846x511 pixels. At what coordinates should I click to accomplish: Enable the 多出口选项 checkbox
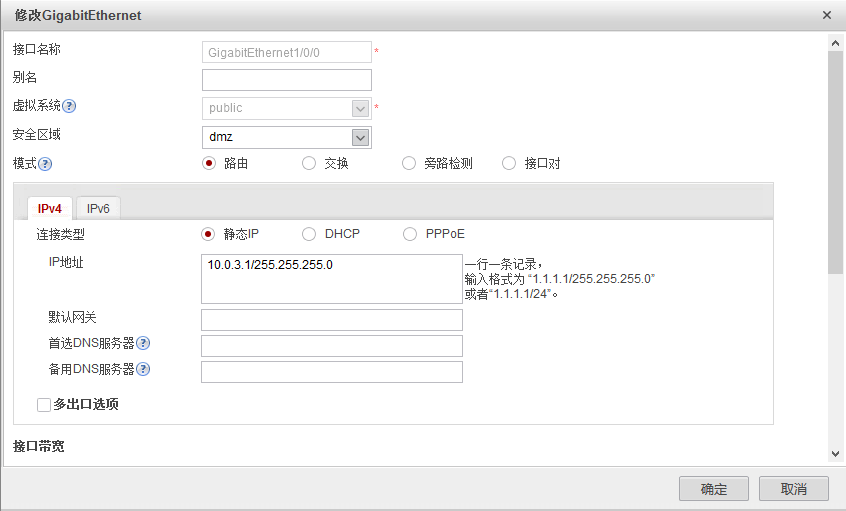(43, 405)
